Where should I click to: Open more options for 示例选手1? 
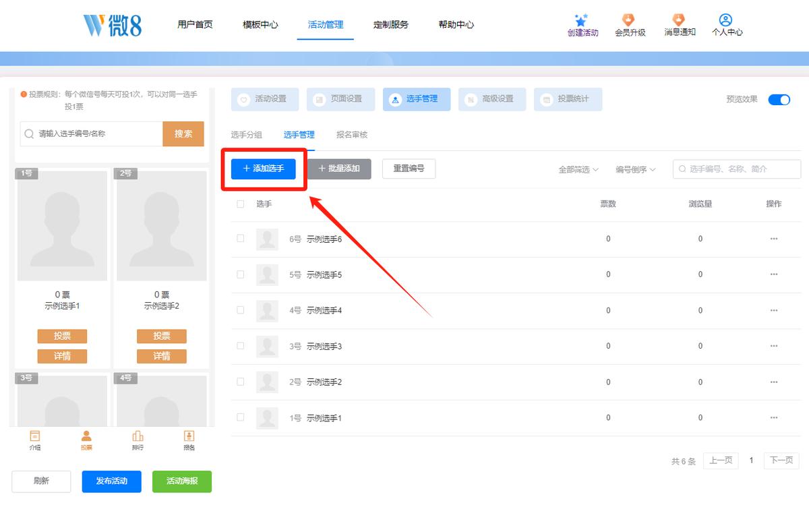pos(773,417)
